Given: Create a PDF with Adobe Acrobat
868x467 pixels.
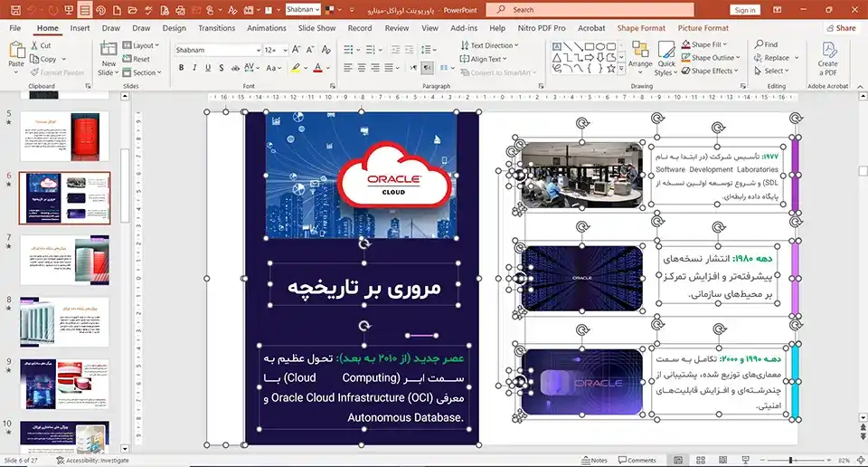Looking at the screenshot, I should pyautogui.click(x=827, y=59).
